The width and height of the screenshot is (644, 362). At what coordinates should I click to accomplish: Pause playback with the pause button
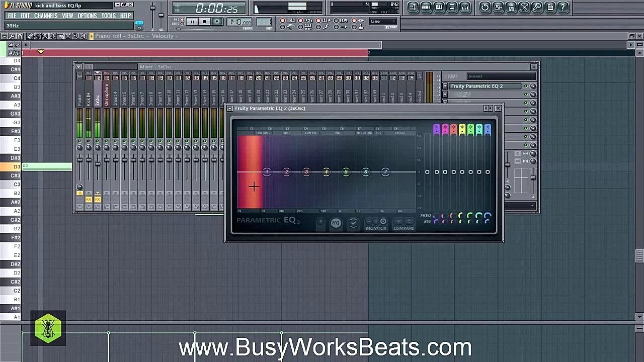(192, 22)
